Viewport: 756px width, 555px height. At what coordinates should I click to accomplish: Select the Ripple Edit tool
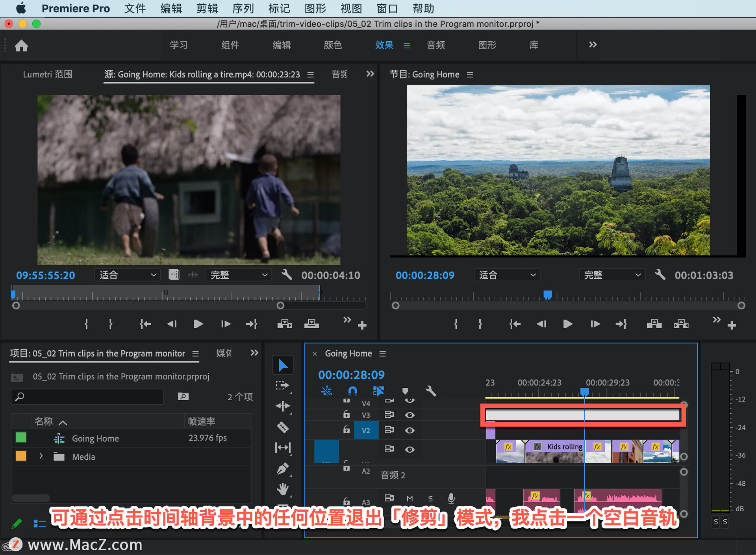pos(283,406)
